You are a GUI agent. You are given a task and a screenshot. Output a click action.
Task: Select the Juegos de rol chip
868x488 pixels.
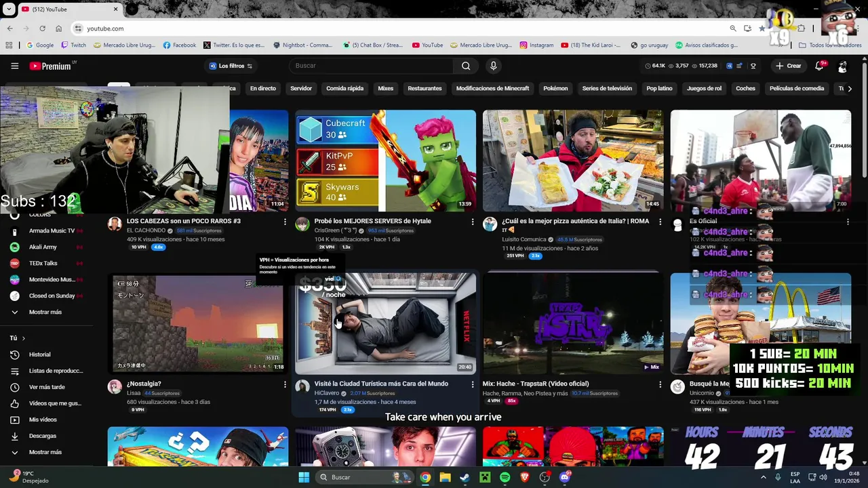(704, 89)
